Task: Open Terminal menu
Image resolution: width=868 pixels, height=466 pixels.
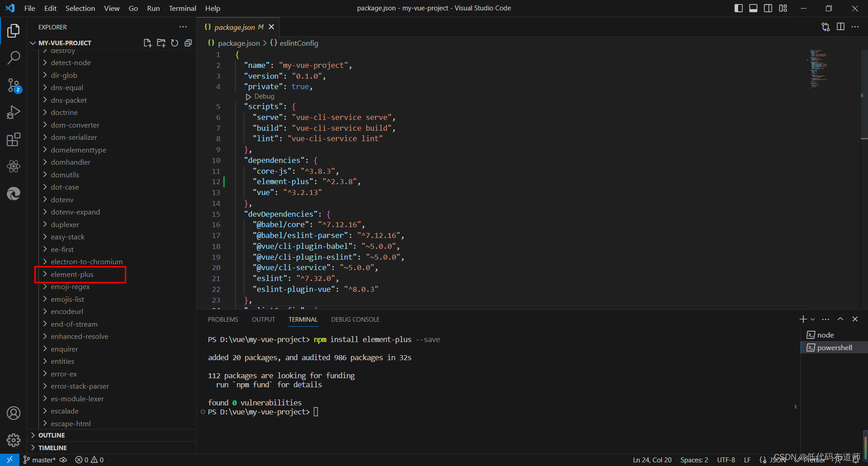Action: pyautogui.click(x=182, y=8)
